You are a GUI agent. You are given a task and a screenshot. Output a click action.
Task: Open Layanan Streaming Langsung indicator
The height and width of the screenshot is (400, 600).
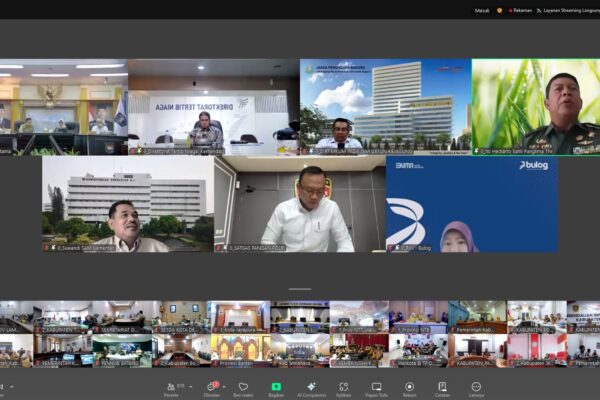[x=568, y=11]
